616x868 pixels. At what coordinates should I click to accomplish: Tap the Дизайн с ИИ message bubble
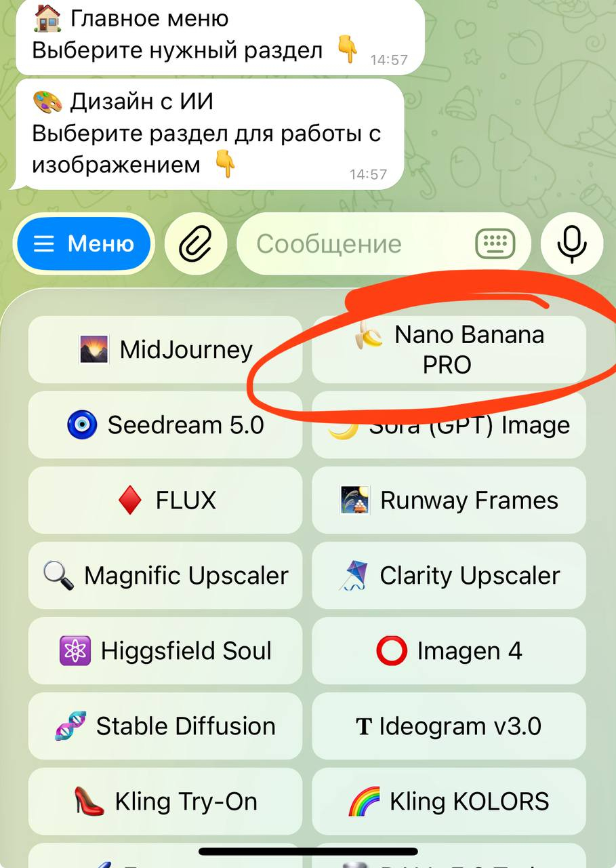click(x=207, y=134)
